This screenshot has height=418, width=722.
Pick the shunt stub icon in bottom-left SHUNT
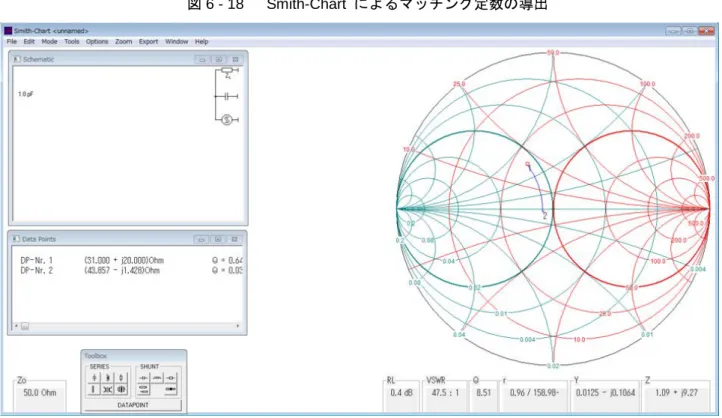[x=143, y=389]
